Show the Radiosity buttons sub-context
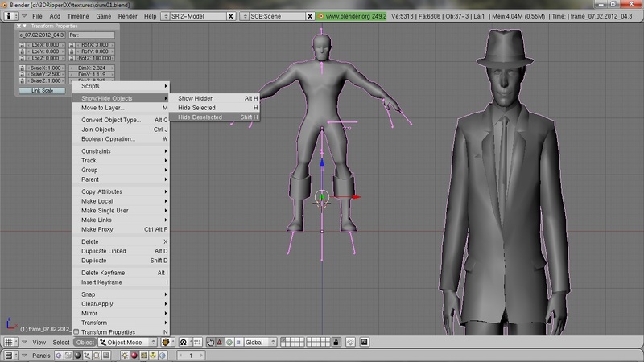Image resolution: width=644 pixels, height=362 pixels. point(153,356)
